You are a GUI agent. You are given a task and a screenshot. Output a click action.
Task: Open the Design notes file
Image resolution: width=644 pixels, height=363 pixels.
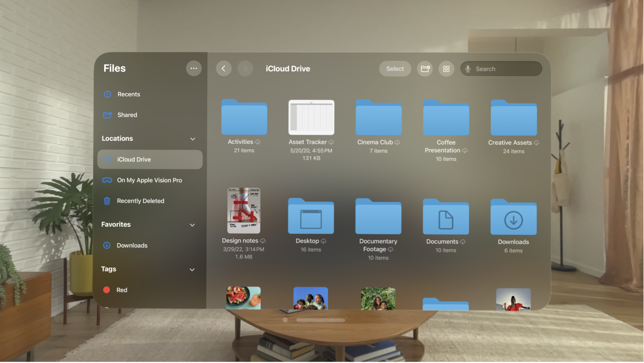click(244, 210)
